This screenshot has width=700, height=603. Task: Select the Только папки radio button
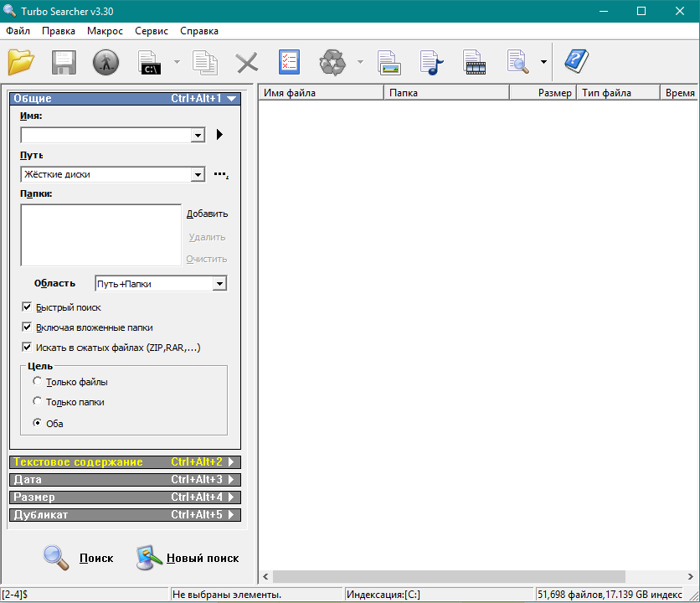point(38,401)
